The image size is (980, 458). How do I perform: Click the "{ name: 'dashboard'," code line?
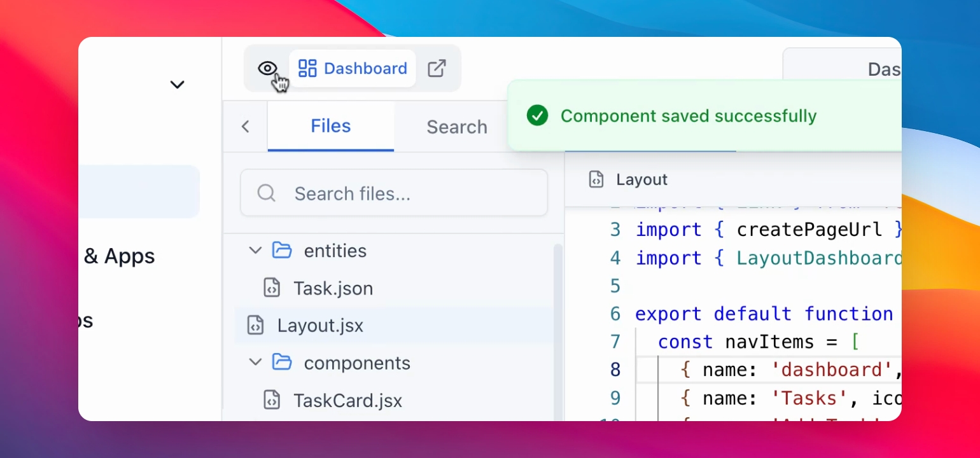(791, 370)
